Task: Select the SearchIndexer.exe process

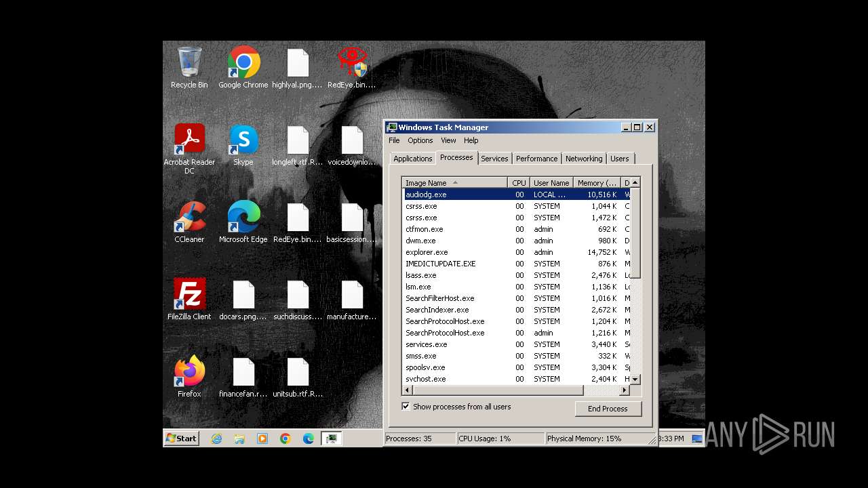Action: (516, 310)
